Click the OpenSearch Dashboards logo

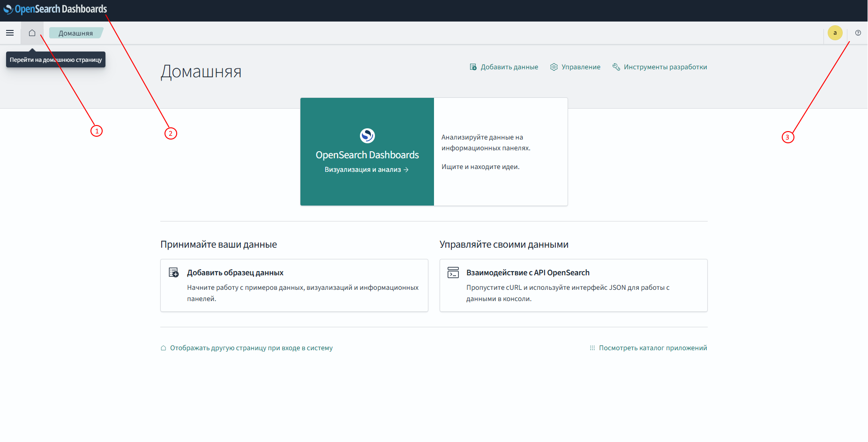[55, 9]
